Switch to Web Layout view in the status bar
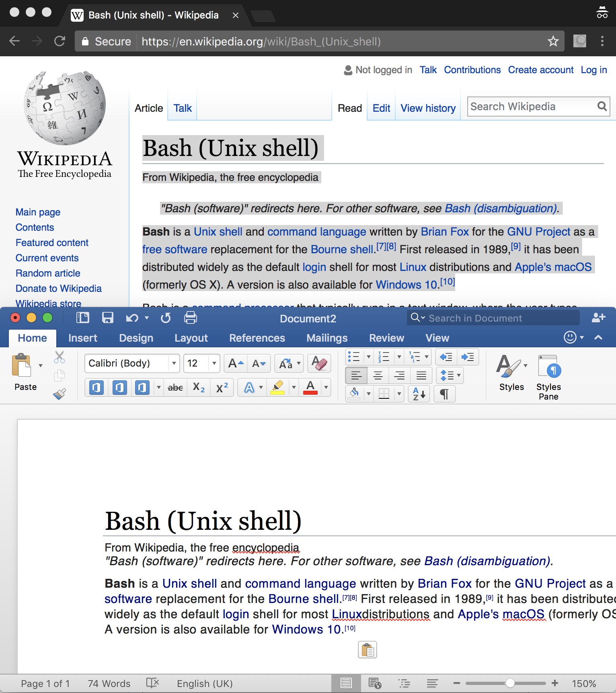616x693 pixels. tap(375, 683)
